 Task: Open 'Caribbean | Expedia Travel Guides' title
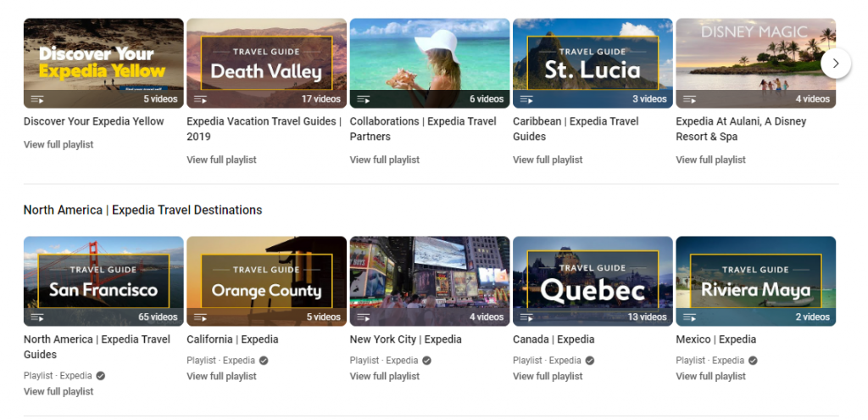pyautogui.click(x=576, y=129)
